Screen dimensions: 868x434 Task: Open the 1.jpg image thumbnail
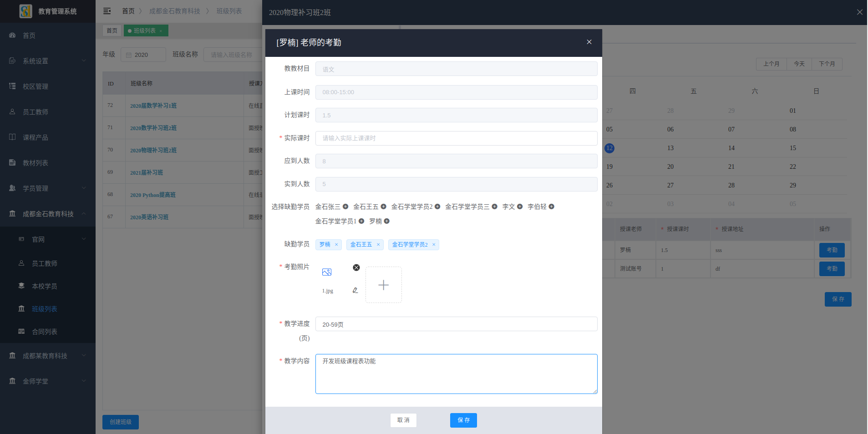tap(327, 272)
